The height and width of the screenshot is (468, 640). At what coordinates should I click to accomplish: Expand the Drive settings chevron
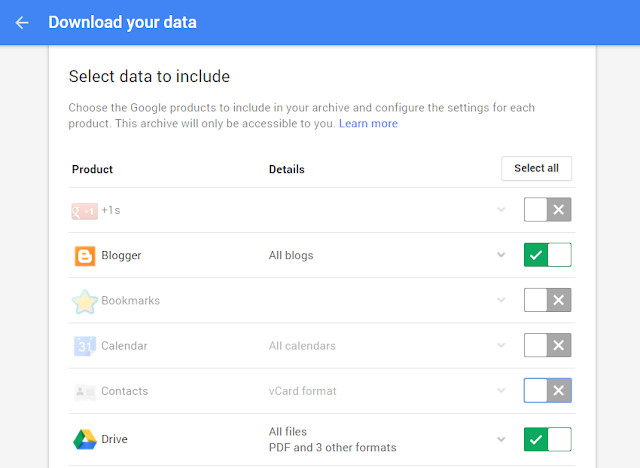(501, 439)
